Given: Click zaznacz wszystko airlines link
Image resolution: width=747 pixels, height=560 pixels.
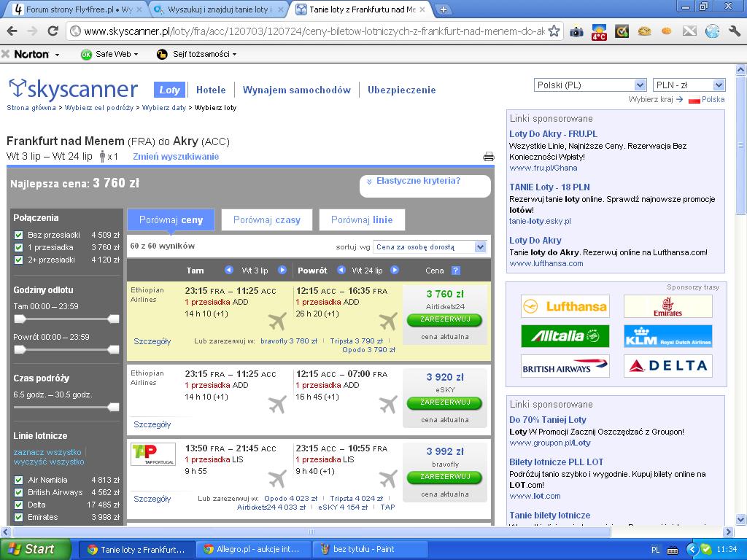Looking at the screenshot, I should [47, 452].
